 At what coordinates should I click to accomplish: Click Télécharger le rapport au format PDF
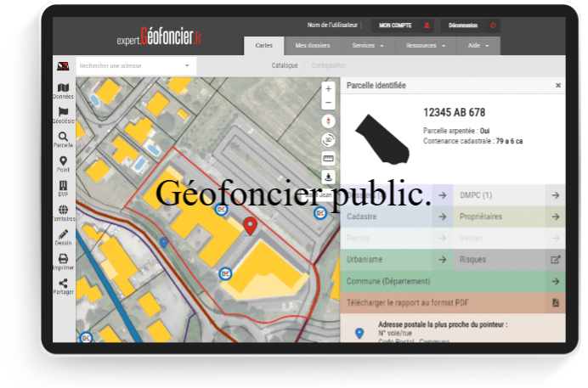coord(453,302)
